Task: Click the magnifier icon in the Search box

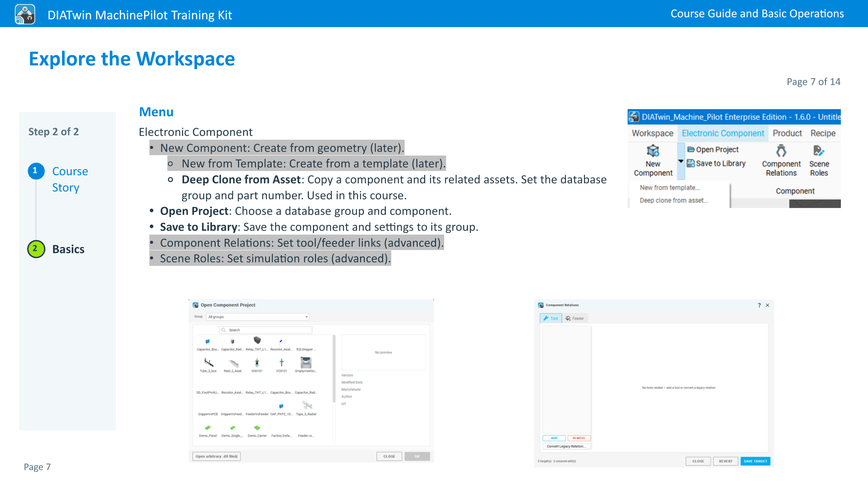Action: (223, 330)
